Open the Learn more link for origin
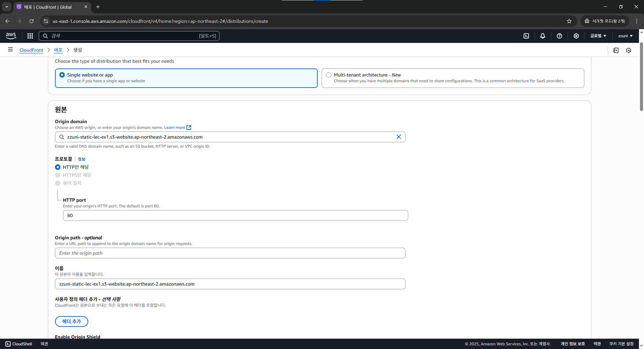644x349 pixels. click(x=177, y=128)
